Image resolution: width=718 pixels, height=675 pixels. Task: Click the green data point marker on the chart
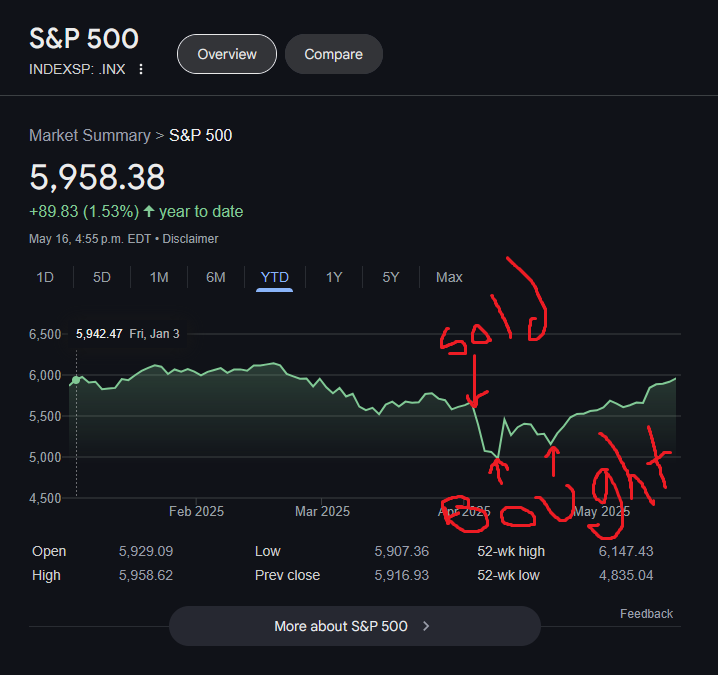(76, 380)
